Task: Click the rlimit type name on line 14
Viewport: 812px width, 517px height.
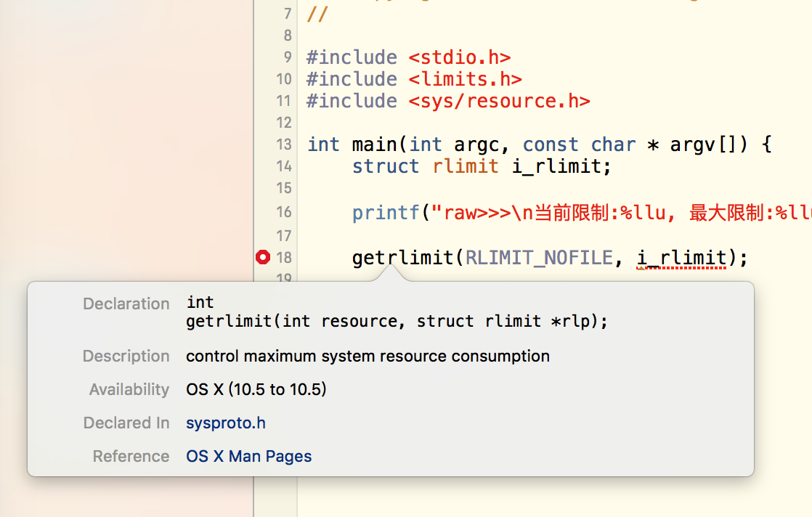Action: pyautogui.click(x=465, y=166)
